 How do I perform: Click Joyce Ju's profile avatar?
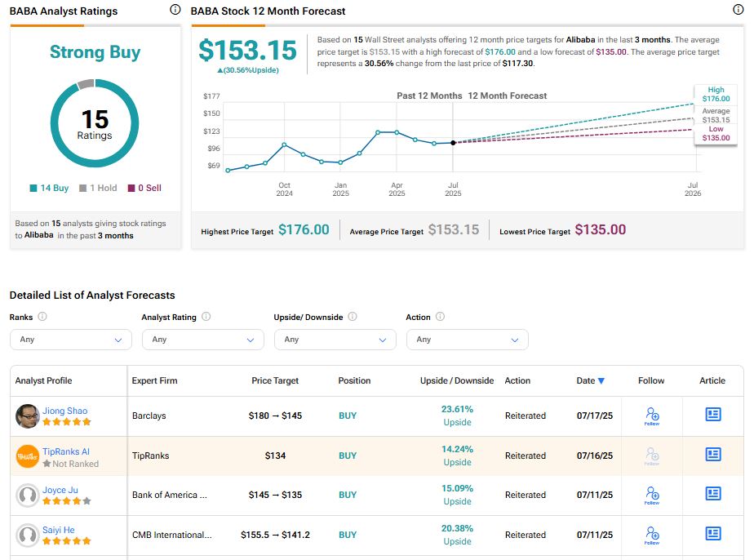pos(28,496)
